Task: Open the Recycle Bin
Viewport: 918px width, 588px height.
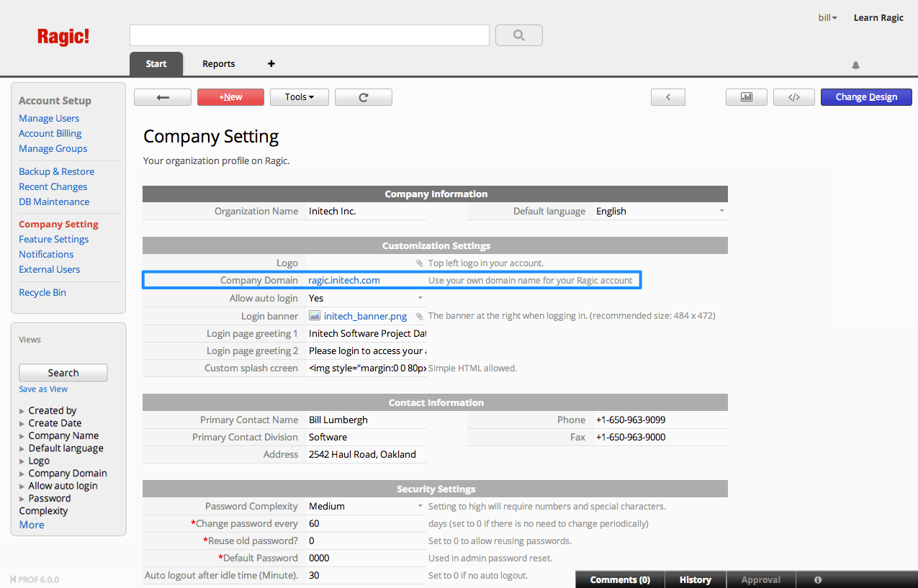Action: (x=42, y=292)
